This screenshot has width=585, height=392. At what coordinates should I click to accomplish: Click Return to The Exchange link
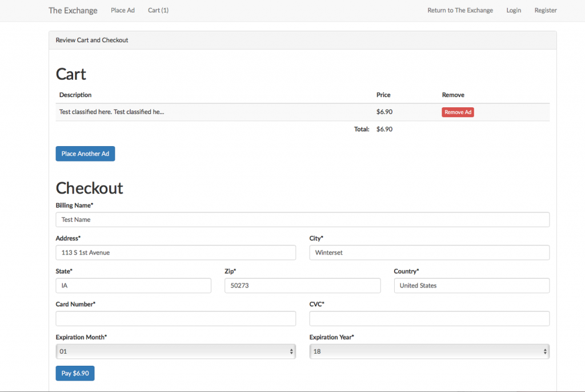point(460,10)
